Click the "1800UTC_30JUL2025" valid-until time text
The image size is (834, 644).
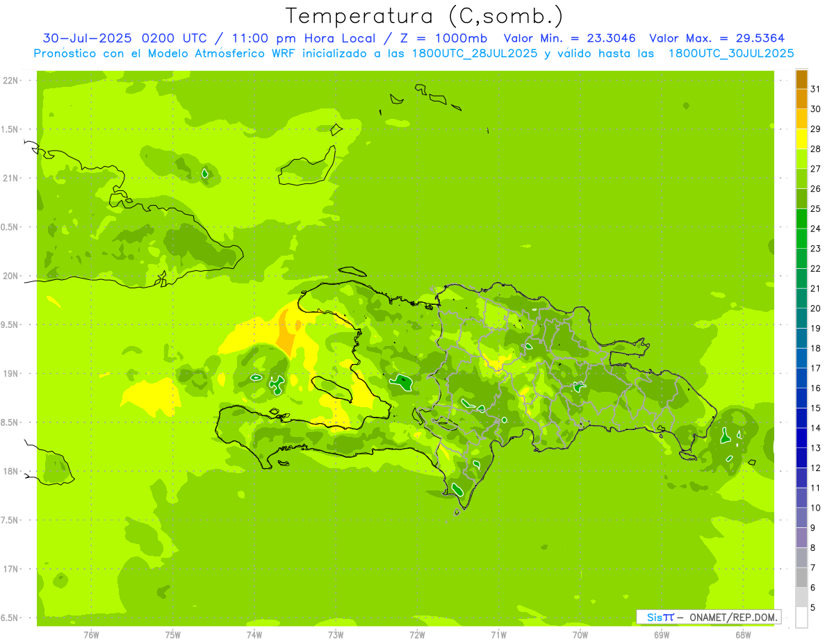click(x=731, y=53)
